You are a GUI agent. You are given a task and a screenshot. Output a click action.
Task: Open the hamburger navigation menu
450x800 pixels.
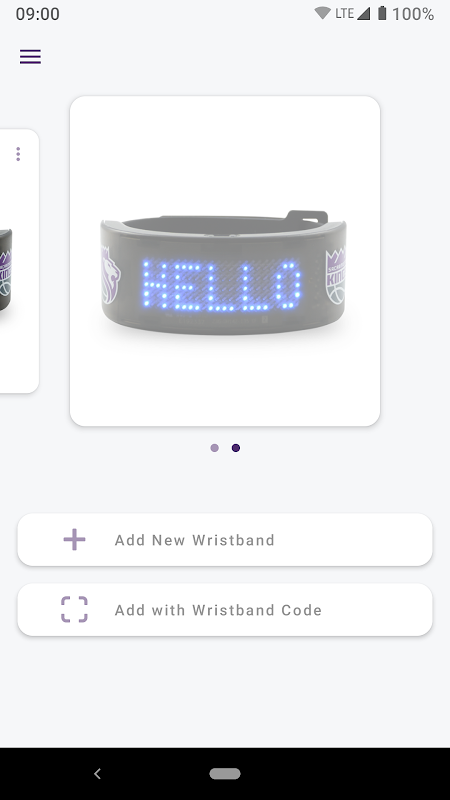point(30,57)
